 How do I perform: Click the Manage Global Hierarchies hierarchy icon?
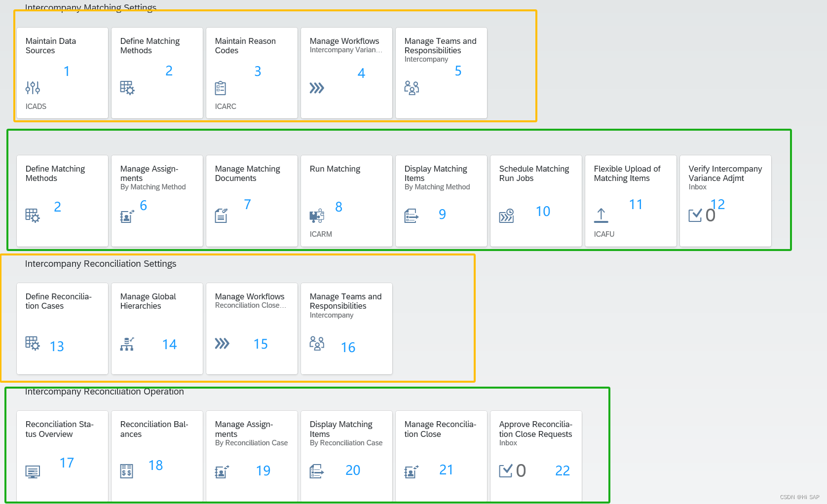pyautogui.click(x=127, y=344)
